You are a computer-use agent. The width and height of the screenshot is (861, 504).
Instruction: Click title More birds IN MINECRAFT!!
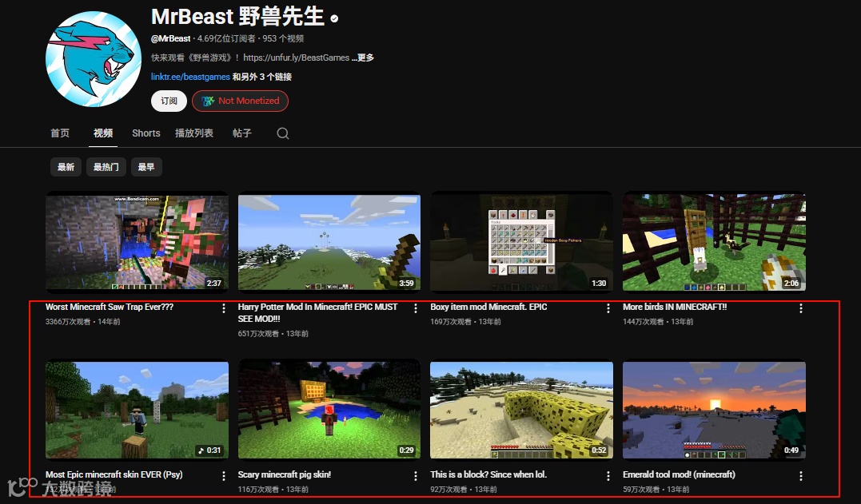click(x=675, y=308)
